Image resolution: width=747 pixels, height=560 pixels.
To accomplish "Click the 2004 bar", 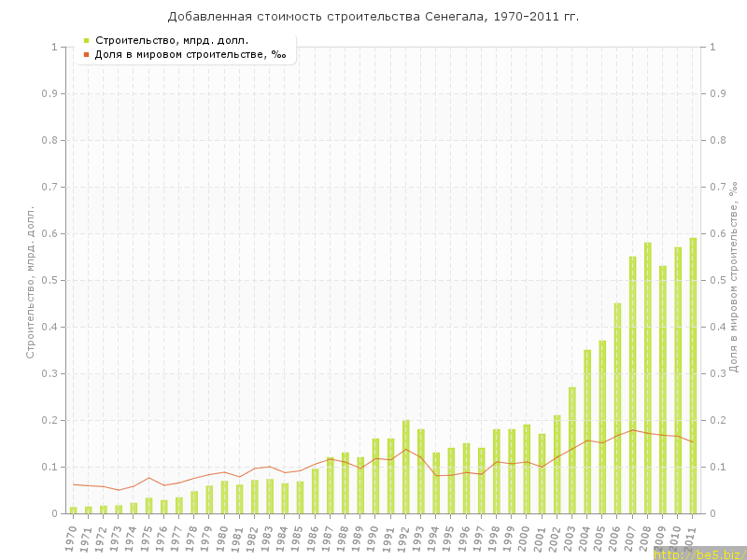I will (587, 431).
